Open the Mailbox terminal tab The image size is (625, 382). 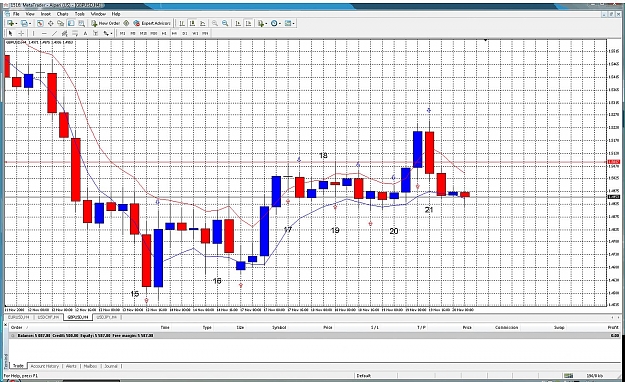point(90,366)
